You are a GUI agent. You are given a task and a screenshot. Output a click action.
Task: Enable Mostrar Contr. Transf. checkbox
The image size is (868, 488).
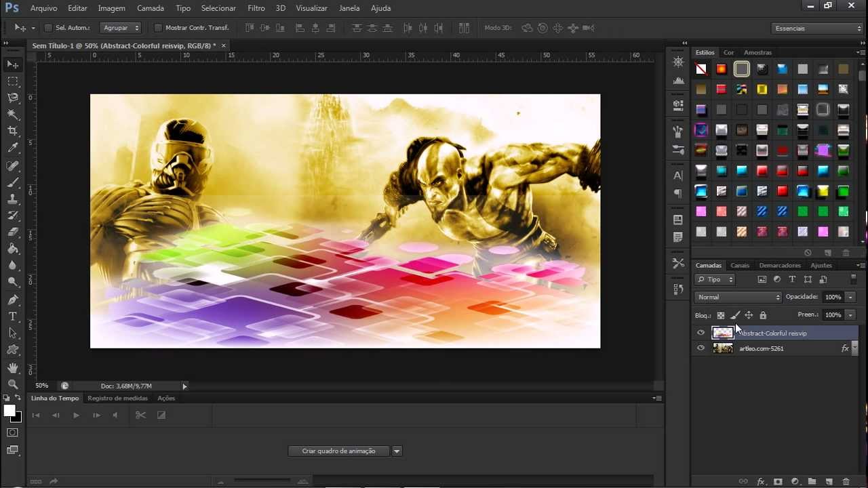coord(158,28)
